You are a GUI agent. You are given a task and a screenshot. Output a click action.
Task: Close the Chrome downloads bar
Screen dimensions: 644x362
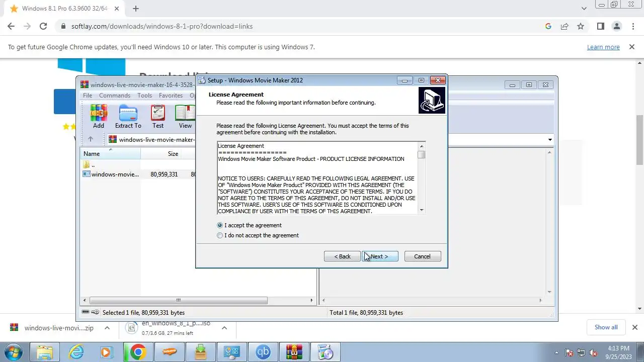634,327
